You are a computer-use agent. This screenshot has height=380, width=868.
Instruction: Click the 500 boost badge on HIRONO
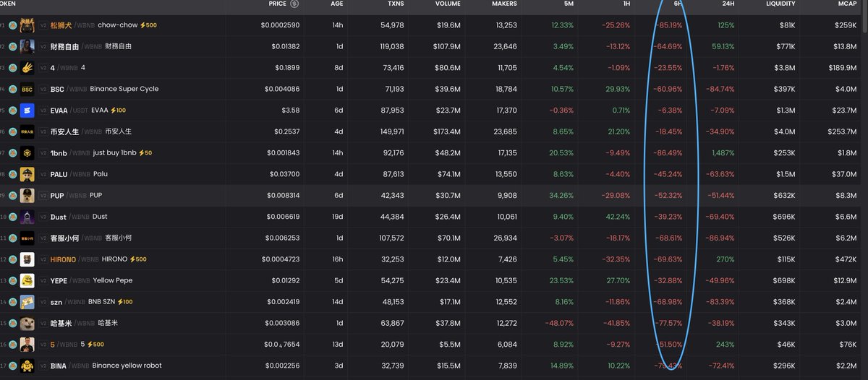tap(137, 259)
